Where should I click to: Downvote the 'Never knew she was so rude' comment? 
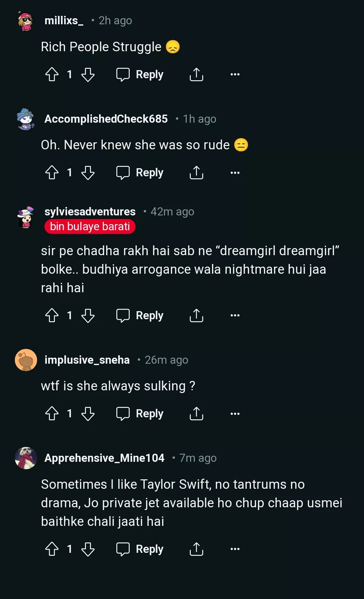pyautogui.click(x=88, y=173)
